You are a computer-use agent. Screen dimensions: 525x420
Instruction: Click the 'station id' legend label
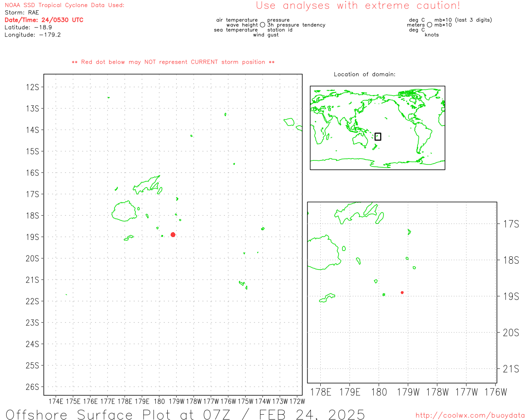280,30
